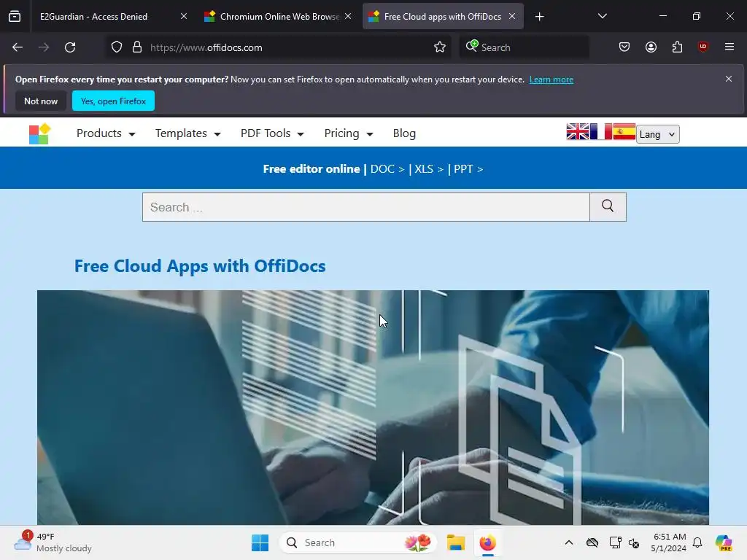Go forward with the forward arrow
This screenshot has width=747, height=560.
(x=44, y=47)
